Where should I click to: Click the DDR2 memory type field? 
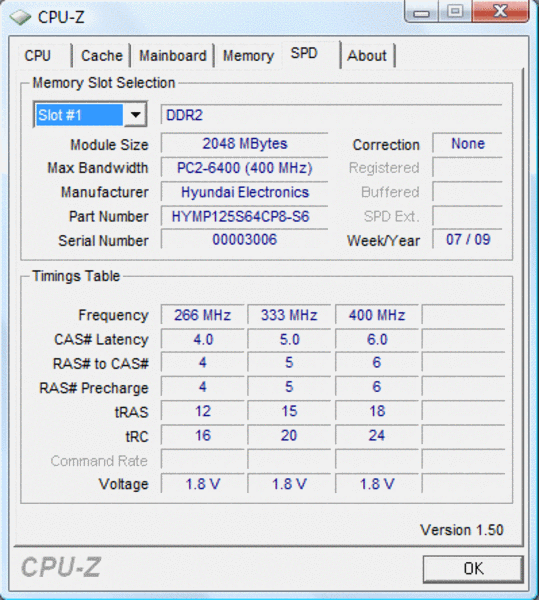(x=331, y=115)
